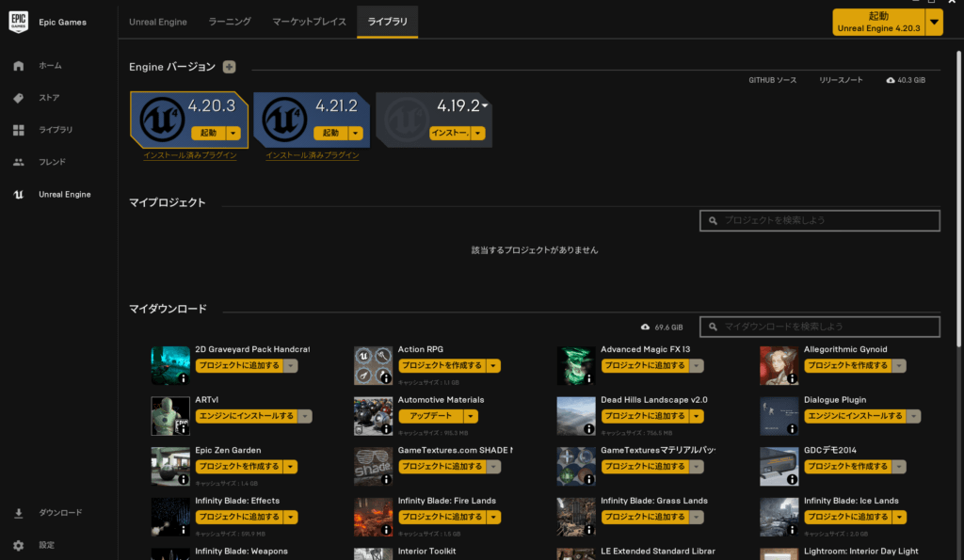Show info badge on Infinity Blade: Ice Lands
This screenshot has height=560, width=964.
click(792, 530)
